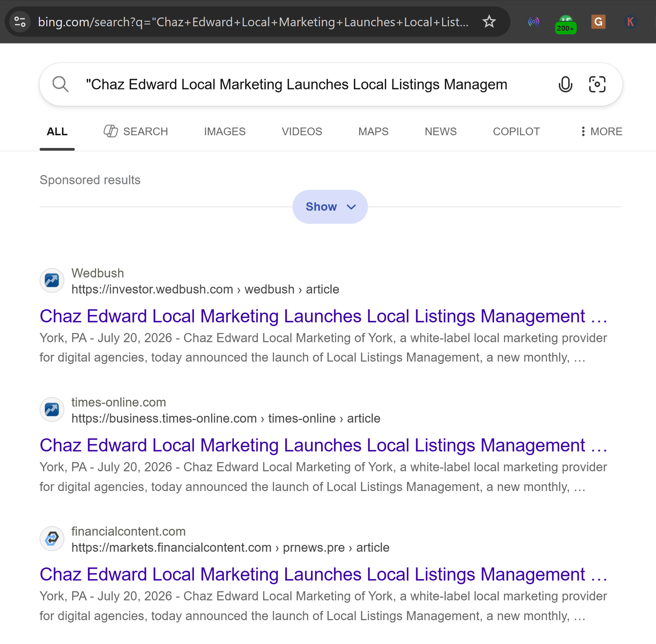Click the Wedbush result description snippet
Image resolution: width=656 pixels, height=644 pixels.
323,348
